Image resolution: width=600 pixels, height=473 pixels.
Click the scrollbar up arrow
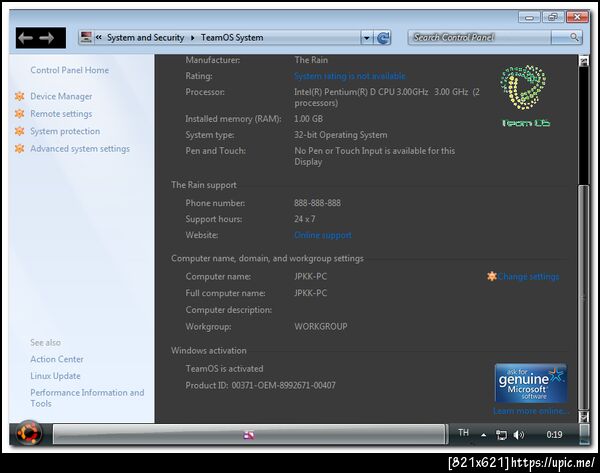[583, 61]
